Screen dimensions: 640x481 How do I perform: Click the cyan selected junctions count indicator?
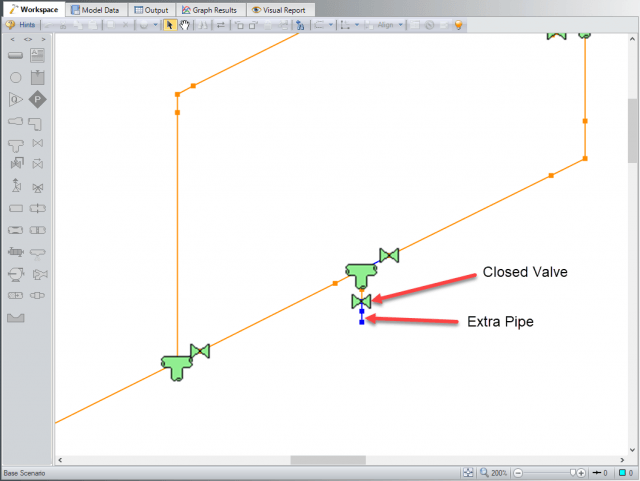[626, 473]
